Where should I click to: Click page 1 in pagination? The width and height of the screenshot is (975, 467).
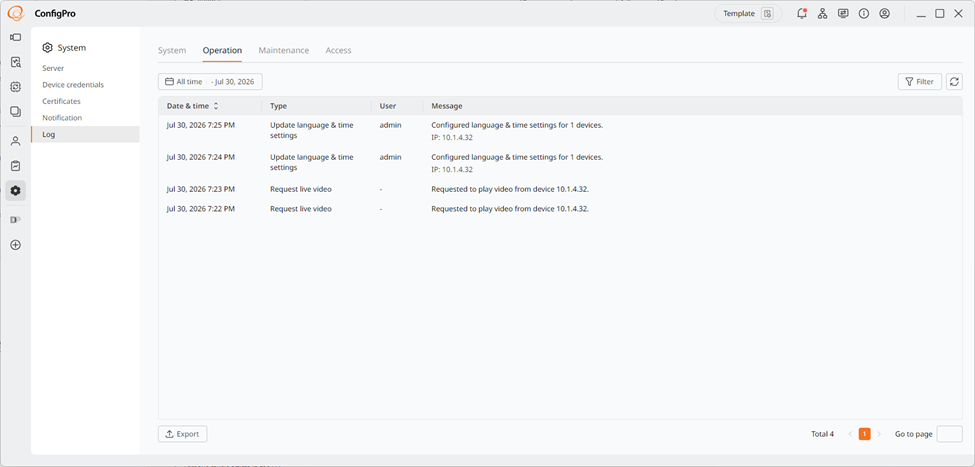864,434
